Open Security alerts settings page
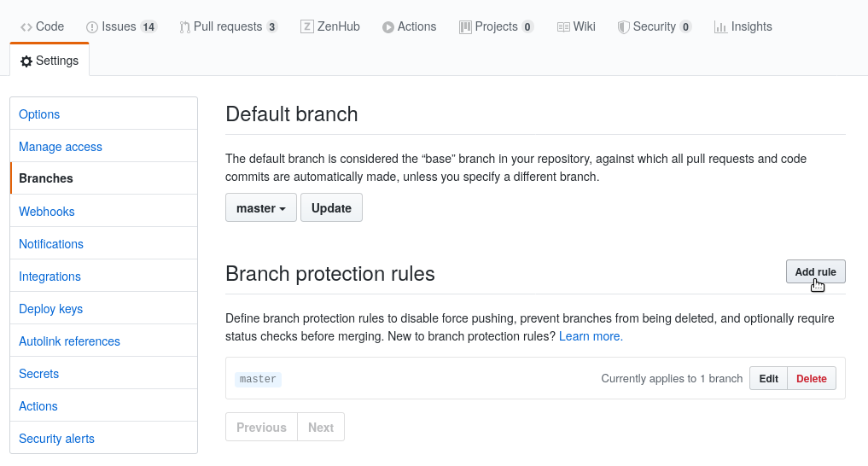Viewport: 868px width, 466px height. click(x=103, y=438)
